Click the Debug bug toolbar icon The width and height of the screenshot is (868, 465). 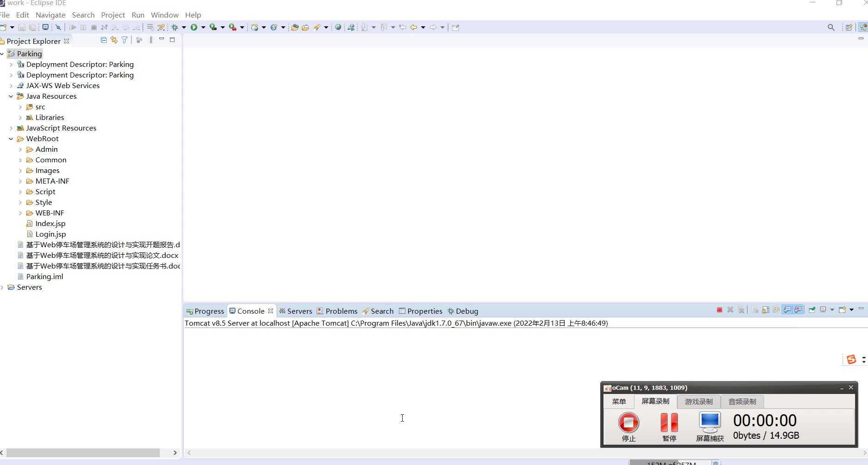pyautogui.click(x=175, y=27)
